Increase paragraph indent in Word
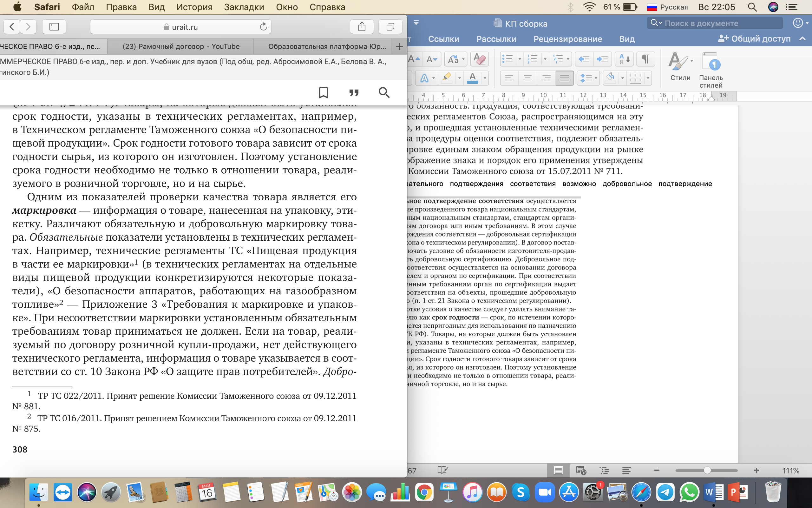 click(x=602, y=59)
